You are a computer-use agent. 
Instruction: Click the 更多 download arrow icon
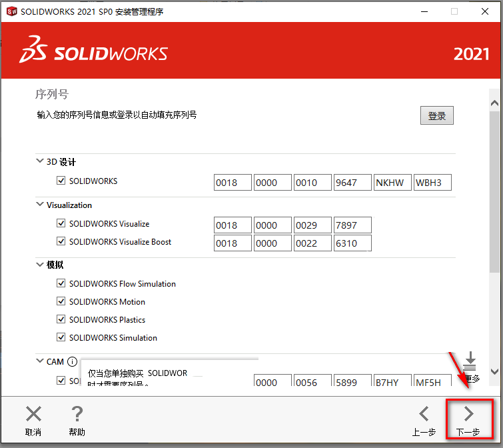(470, 361)
